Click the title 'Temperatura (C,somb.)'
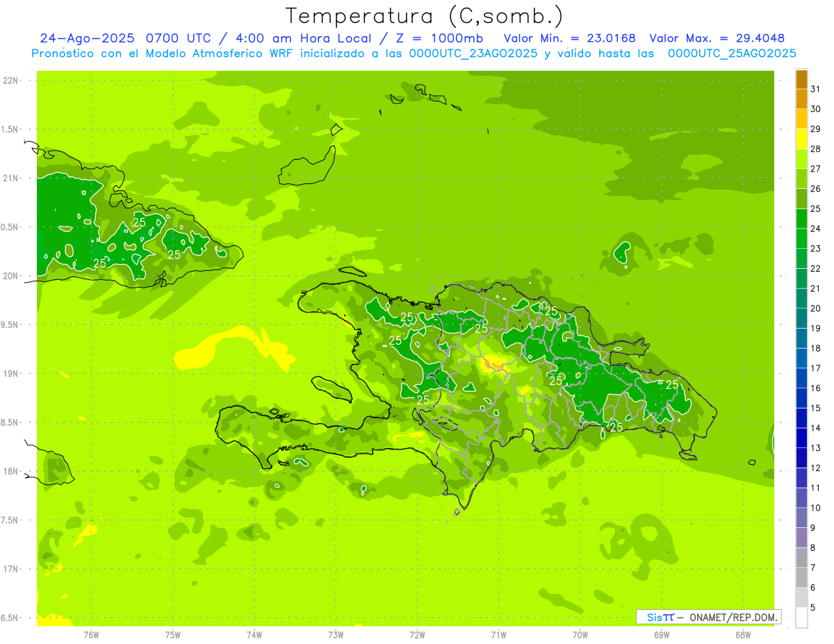The image size is (834, 644). (424, 16)
